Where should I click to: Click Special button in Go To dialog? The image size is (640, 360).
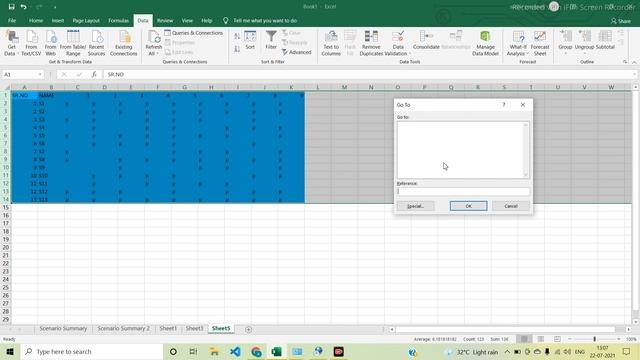click(416, 206)
